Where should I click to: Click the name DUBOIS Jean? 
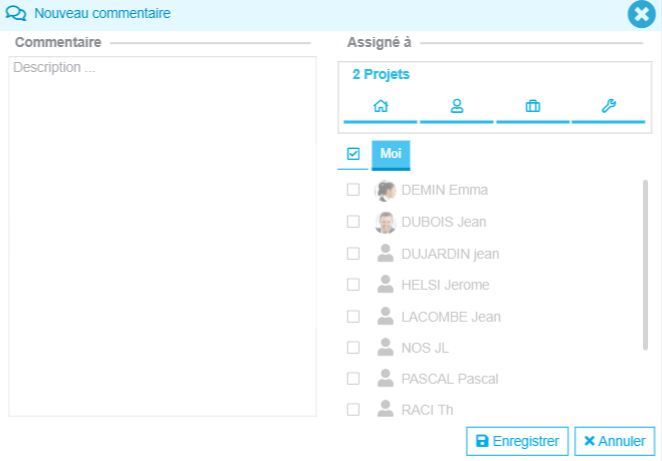click(x=444, y=222)
